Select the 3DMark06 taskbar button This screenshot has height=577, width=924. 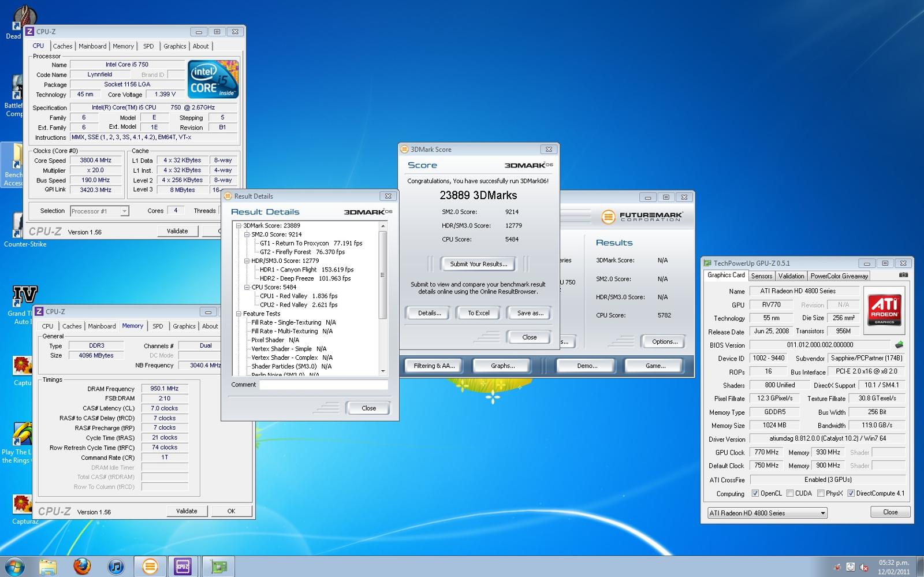pos(150,567)
